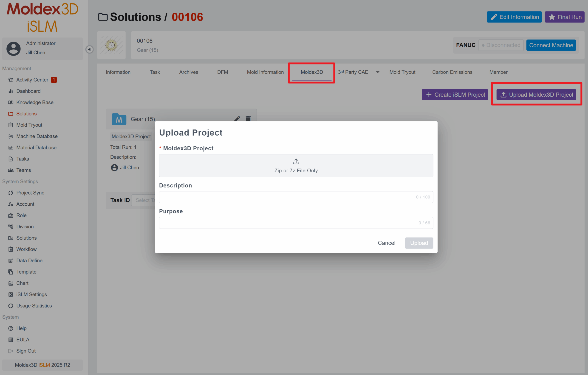Click the Account icon in sidebar
The image size is (588, 375).
[x=11, y=204]
